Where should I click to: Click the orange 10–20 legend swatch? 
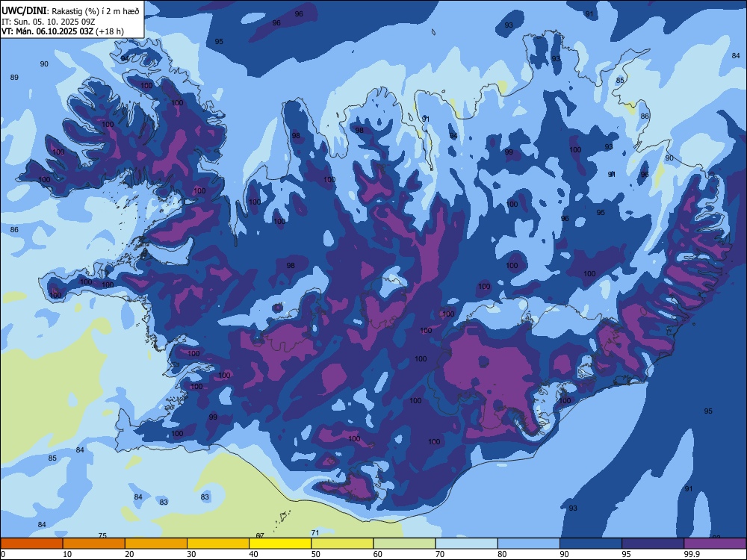94,544
